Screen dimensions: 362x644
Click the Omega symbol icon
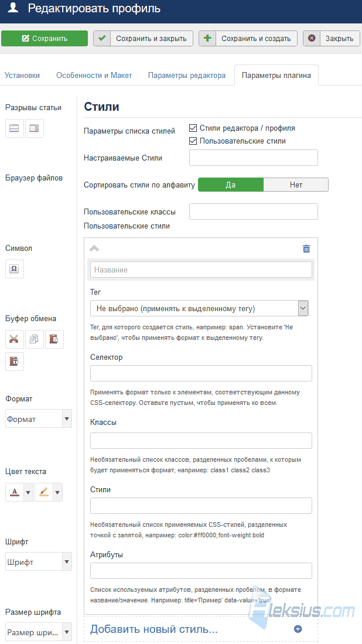tap(15, 268)
